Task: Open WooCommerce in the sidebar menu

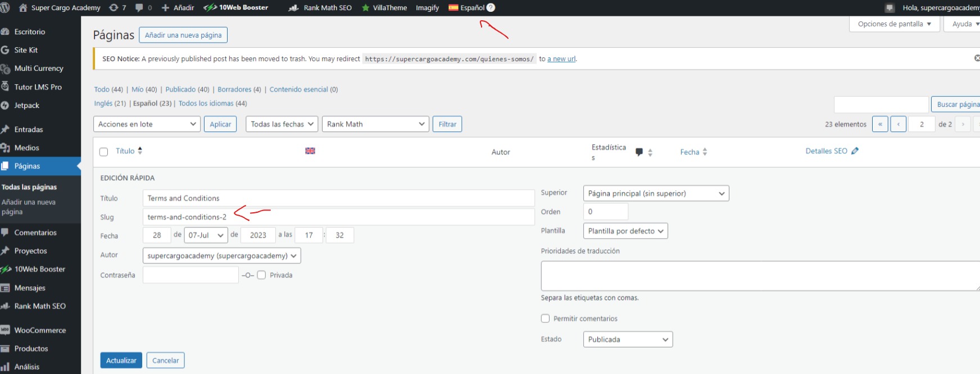Action: point(40,330)
